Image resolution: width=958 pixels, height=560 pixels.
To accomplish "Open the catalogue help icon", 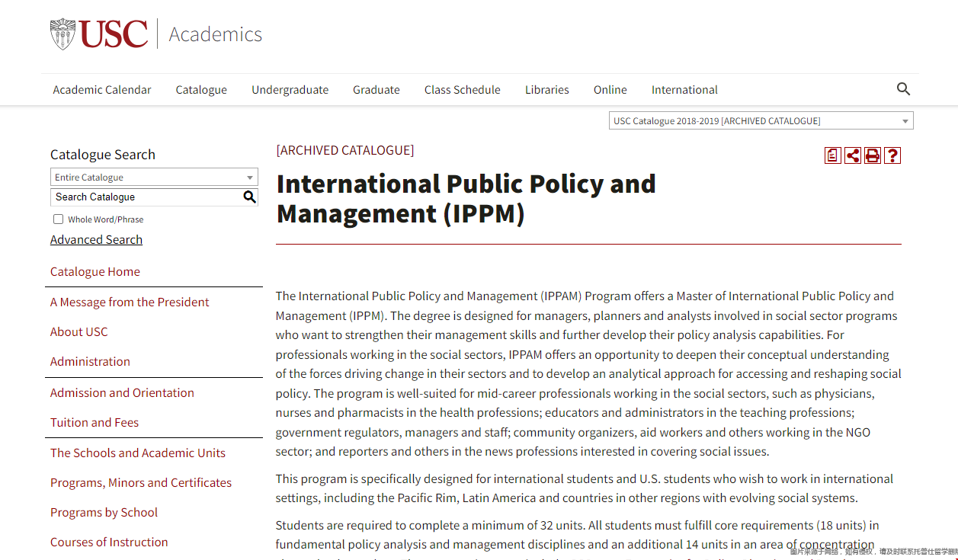I will tap(892, 155).
